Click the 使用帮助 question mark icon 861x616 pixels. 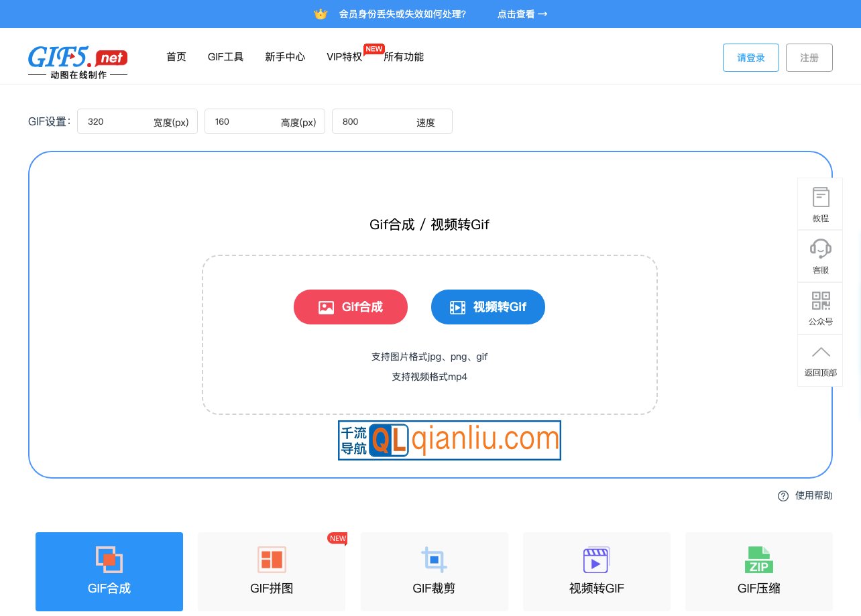tap(783, 496)
